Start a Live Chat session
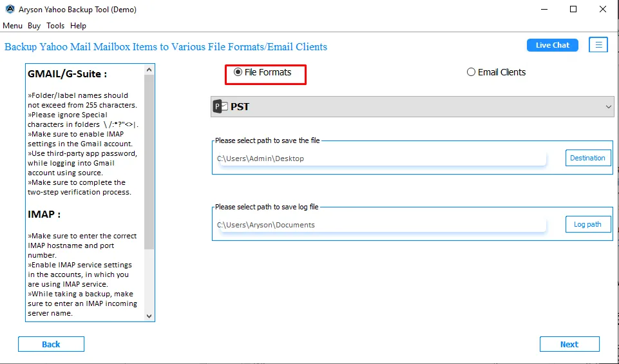Image resolution: width=619 pixels, height=364 pixels. [x=552, y=45]
